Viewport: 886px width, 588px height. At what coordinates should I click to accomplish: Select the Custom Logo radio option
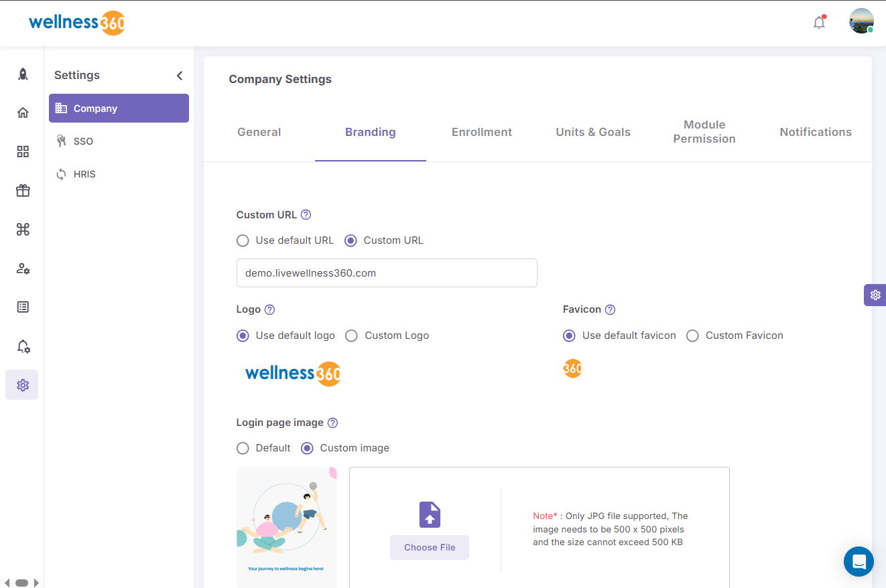click(351, 336)
